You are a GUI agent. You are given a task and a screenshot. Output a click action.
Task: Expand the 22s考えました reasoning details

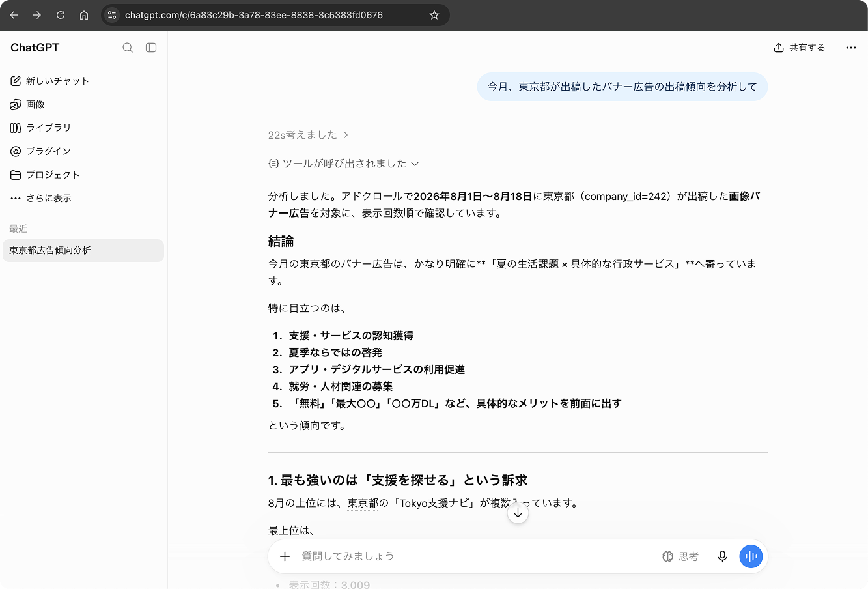[309, 135]
